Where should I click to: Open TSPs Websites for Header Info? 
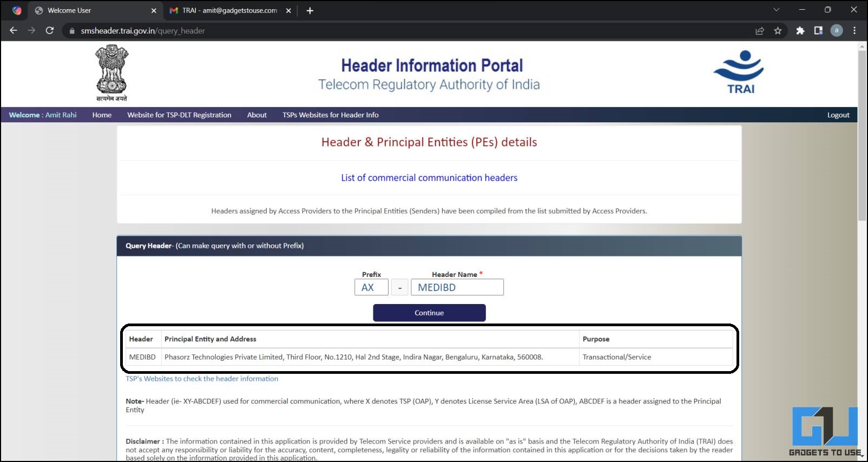pyautogui.click(x=330, y=115)
